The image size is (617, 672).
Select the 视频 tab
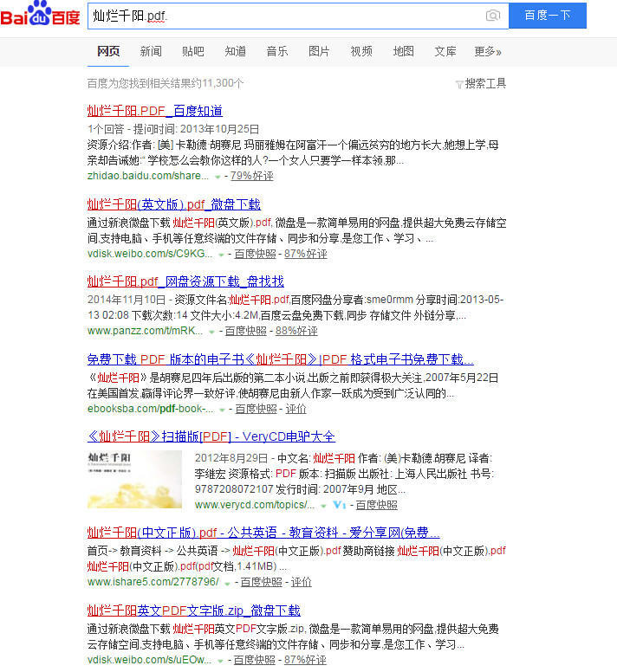tap(361, 52)
